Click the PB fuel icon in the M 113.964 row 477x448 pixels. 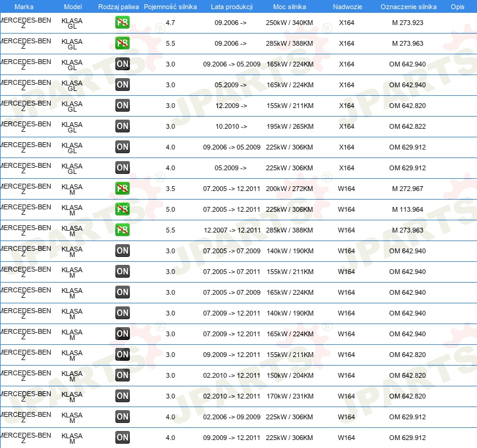(x=123, y=209)
